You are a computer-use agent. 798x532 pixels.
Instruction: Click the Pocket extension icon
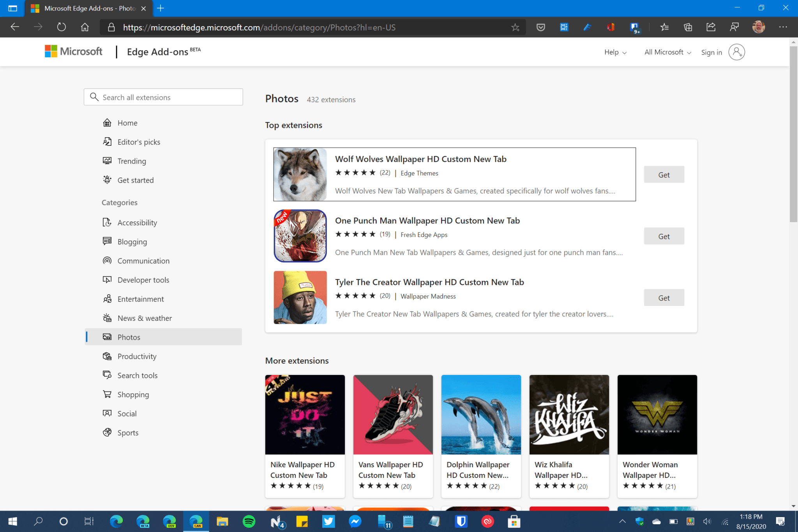(541, 27)
